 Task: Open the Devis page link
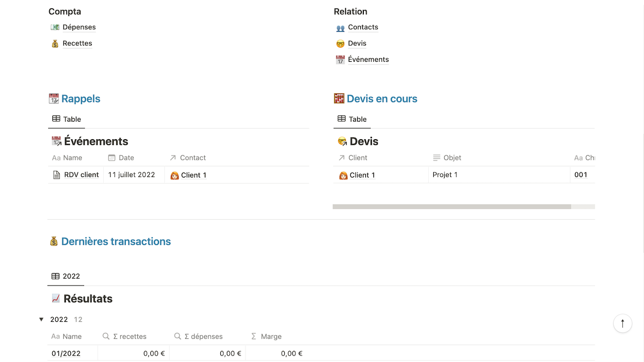(357, 43)
